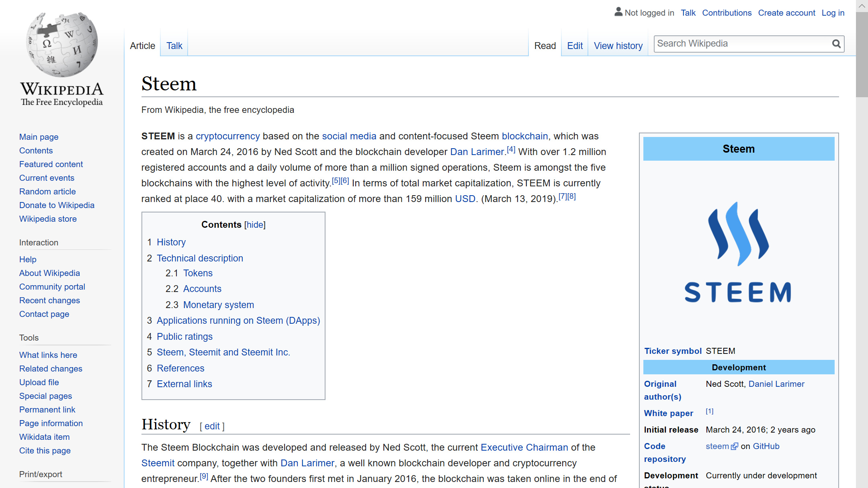Viewport: 868px width, 488px height.
Task: Click the search magnifier icon
Action: coord(836,44)
